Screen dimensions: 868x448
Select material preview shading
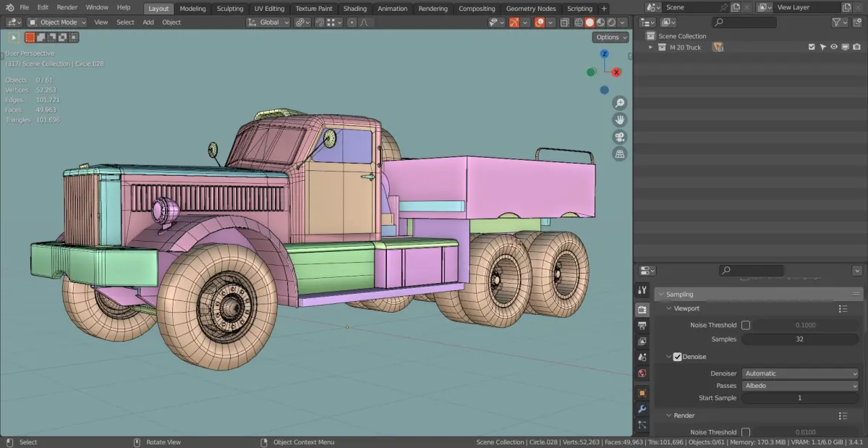(x=600, y=22)
